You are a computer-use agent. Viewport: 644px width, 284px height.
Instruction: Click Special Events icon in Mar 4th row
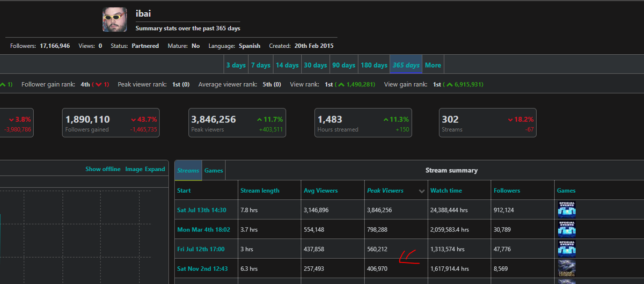point(567,229)
